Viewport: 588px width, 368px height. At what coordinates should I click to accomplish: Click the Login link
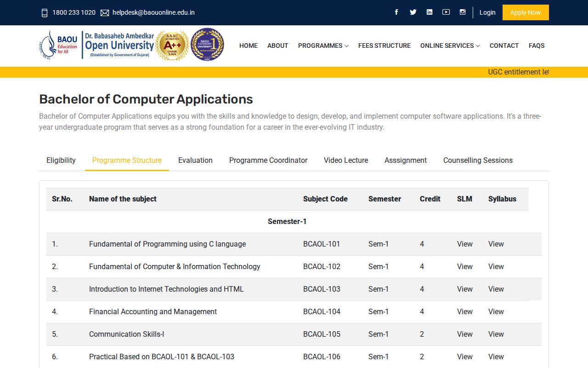tap(487, 12)
